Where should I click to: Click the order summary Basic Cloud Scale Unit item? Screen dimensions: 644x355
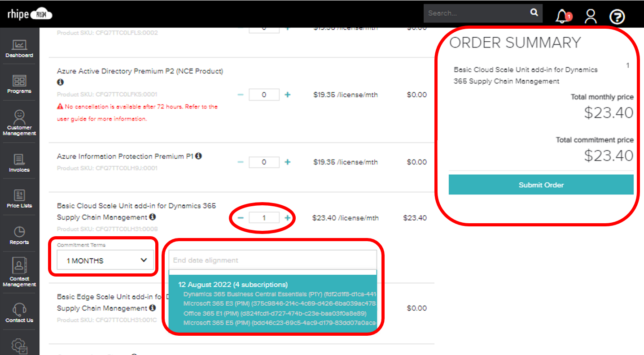click(x=526, y=75)
